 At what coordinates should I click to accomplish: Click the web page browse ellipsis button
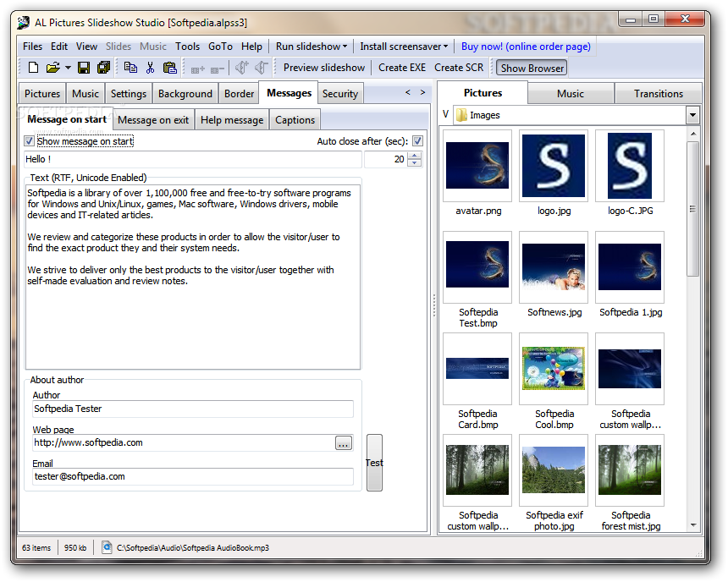[344, 443]
